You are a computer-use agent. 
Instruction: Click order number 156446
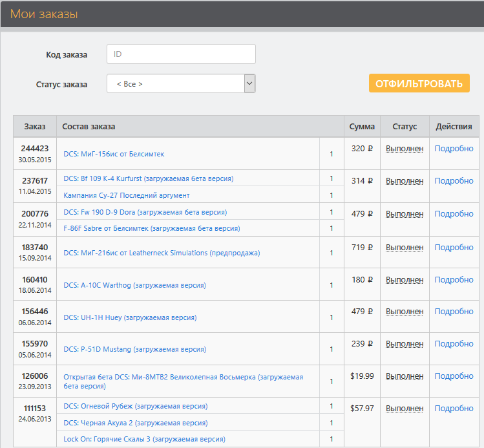pyautogui.click(x=35, y=311)
